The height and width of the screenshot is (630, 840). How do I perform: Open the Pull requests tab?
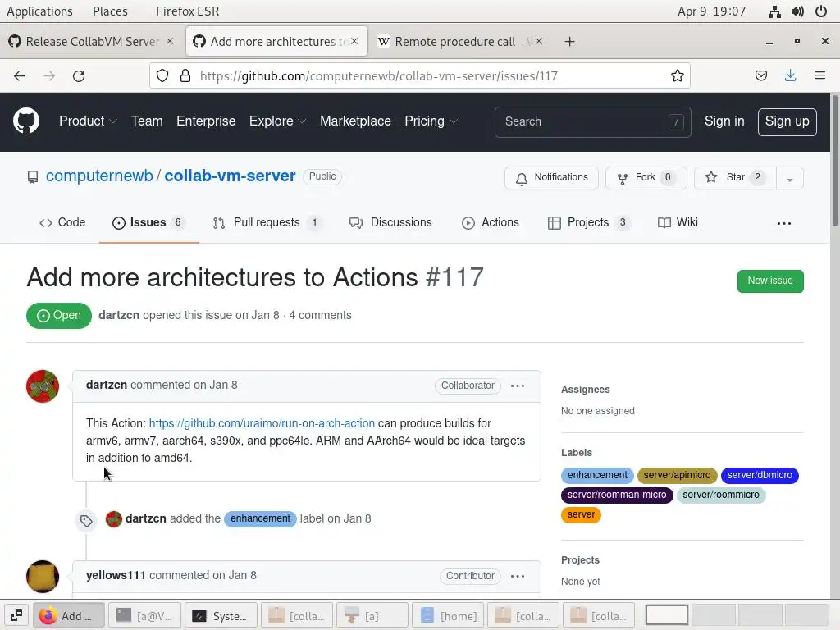coord(267,222)
